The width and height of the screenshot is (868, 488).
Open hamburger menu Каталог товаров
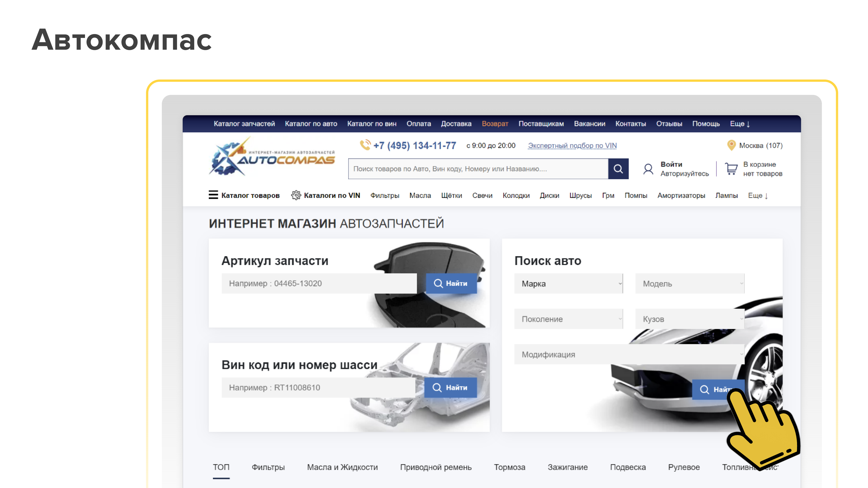pos(213,195)
